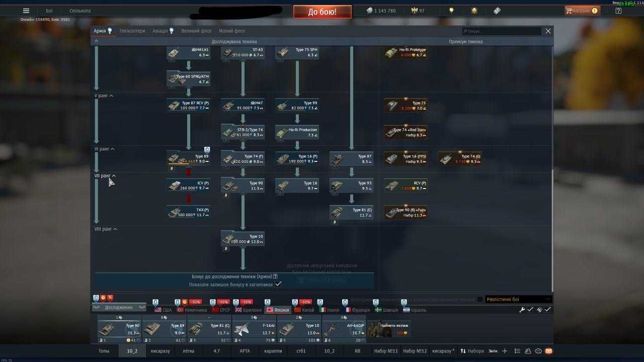Select the STB-2/Type 74 vehicle card

(x=243, y=132)
